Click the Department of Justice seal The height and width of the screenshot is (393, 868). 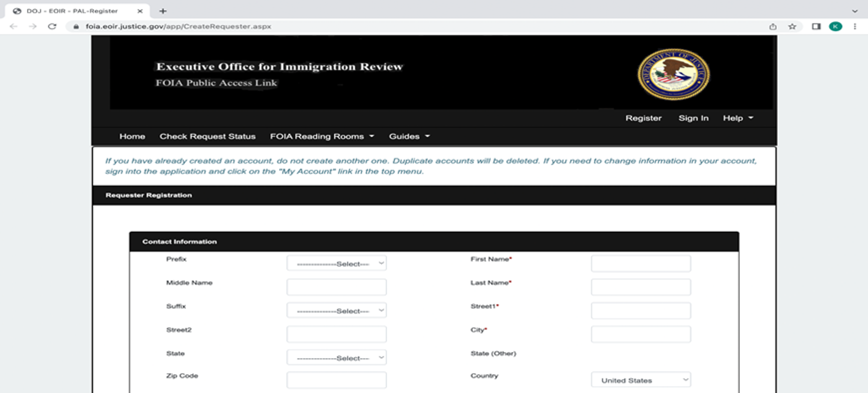click(x=674, y=74)
